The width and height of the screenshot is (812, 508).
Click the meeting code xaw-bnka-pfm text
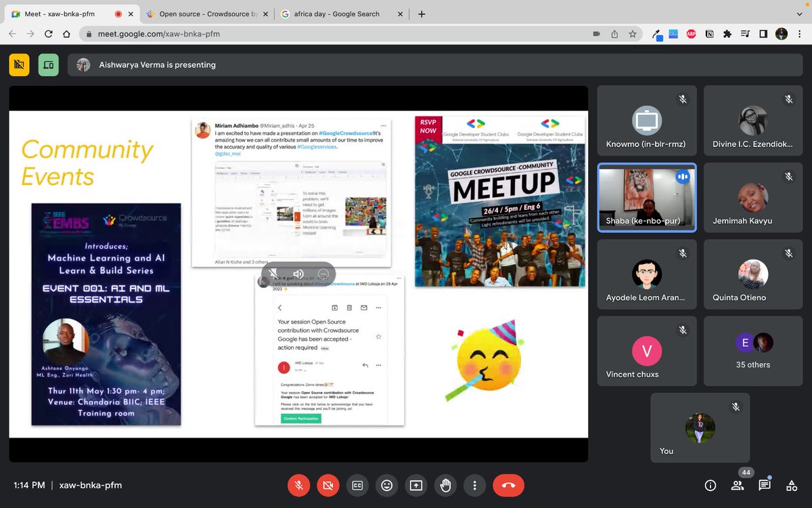(91, 485)
